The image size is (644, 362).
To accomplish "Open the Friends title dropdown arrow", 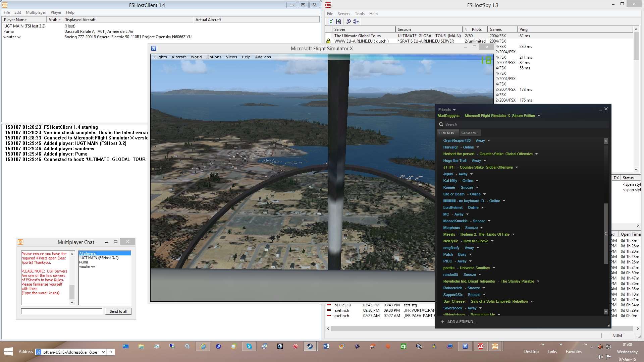I will click(454, 110).
